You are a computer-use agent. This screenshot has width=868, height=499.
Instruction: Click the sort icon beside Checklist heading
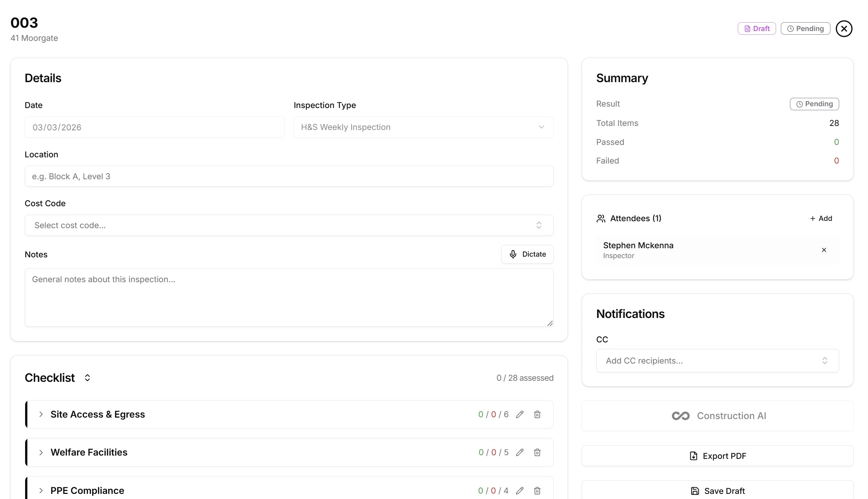tap(87, 378)
